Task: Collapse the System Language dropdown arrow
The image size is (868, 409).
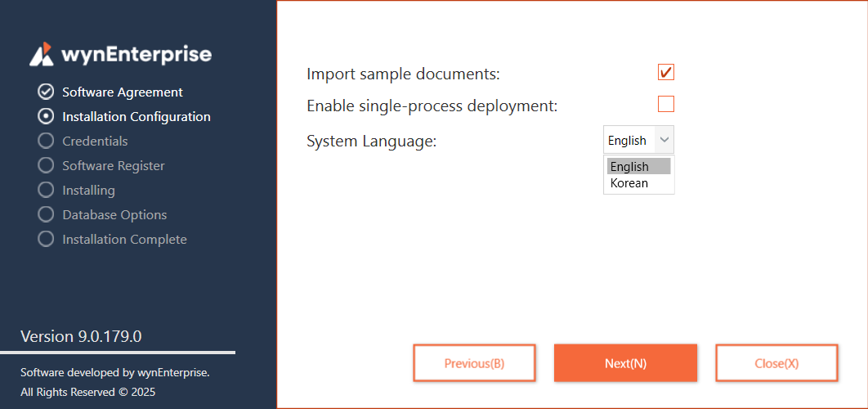Action: (x=664, y=140)
